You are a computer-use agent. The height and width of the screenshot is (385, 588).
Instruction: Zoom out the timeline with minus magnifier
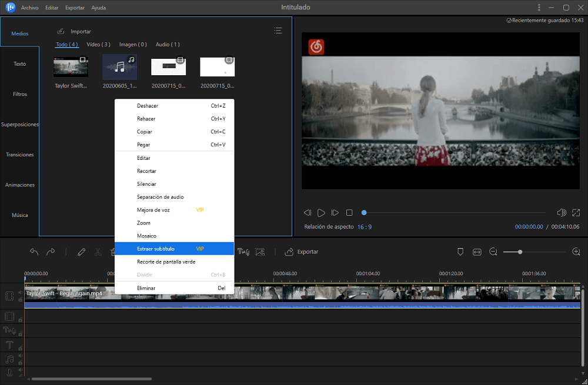[493, 252]
